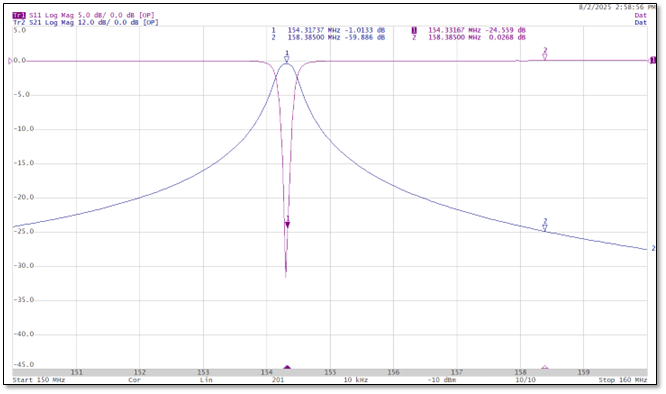Select marker 2 triangle on S21 skirt
The width and height of the screenshot is (666, 394).
(545, 228)
